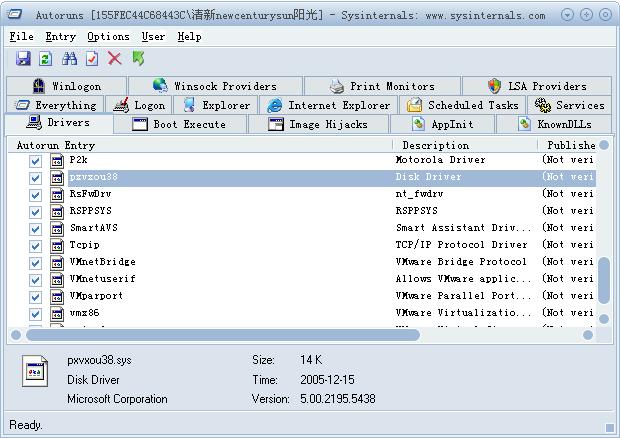
Task: Click the pxvxou38.sys file icon in details pane
Action: 35,371
